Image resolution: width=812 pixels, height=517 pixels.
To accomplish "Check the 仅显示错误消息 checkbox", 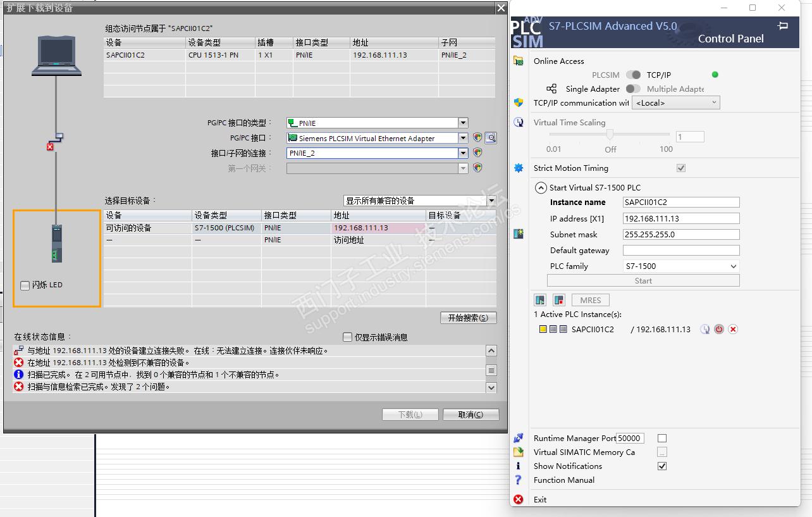I will (347, 337).
